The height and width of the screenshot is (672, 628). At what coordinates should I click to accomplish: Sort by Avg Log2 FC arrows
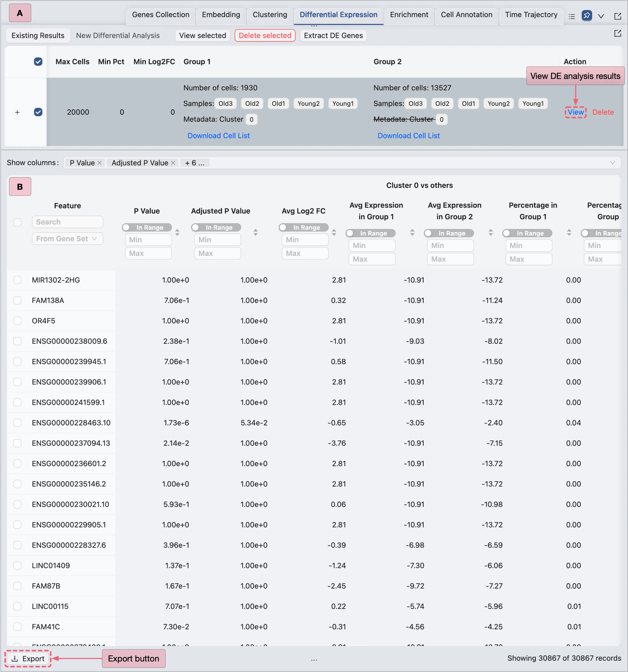334,233
